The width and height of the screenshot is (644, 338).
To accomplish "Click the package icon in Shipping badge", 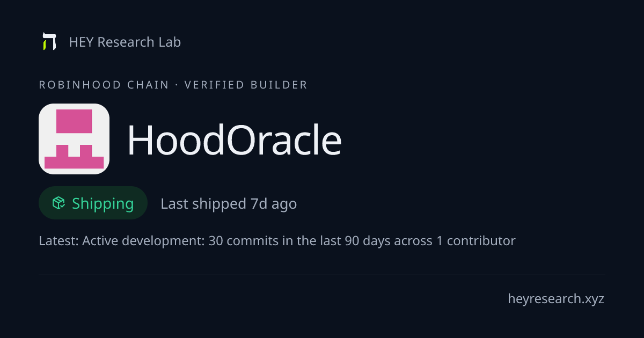I will [x=58, y=203].
